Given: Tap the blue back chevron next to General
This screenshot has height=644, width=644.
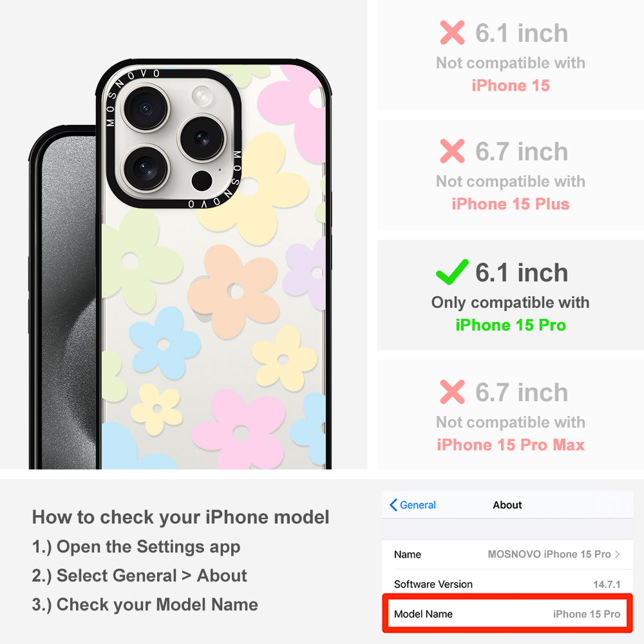Looking at the screenshot, I should (393, 505).
